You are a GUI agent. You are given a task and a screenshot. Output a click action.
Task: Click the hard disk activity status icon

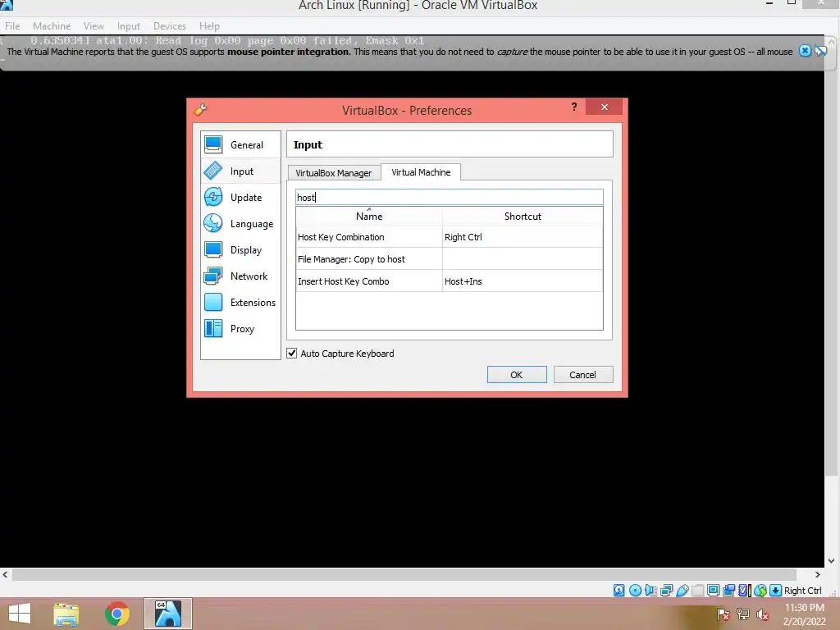(x=619, y=591)
